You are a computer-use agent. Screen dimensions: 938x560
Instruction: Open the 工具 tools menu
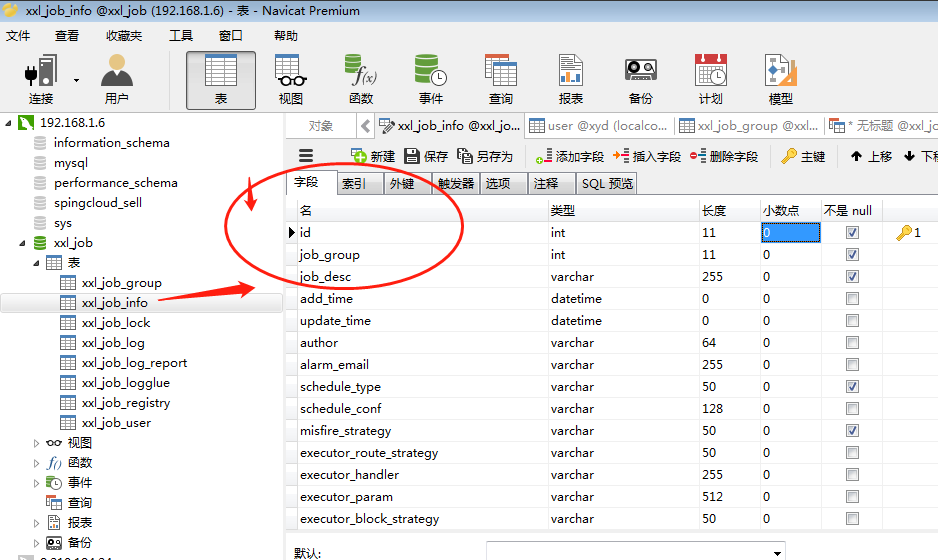[181, 36]
